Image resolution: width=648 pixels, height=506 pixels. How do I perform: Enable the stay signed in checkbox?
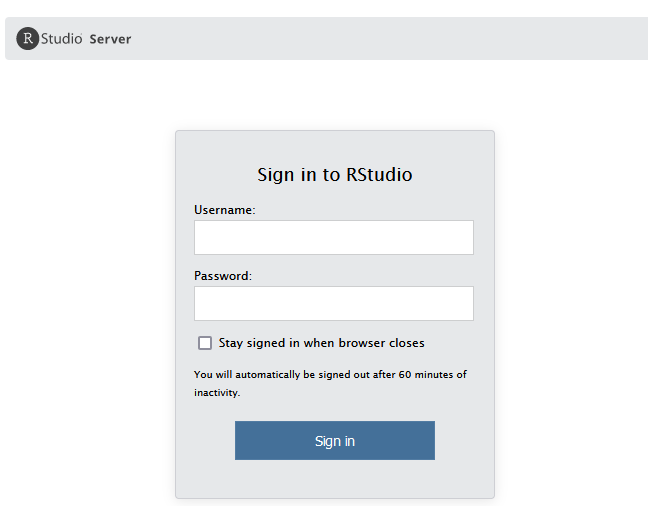205,343
